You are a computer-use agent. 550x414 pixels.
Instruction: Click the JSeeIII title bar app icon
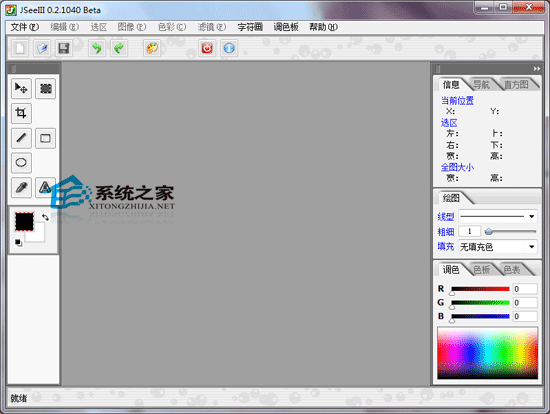(x=11, y=10)
